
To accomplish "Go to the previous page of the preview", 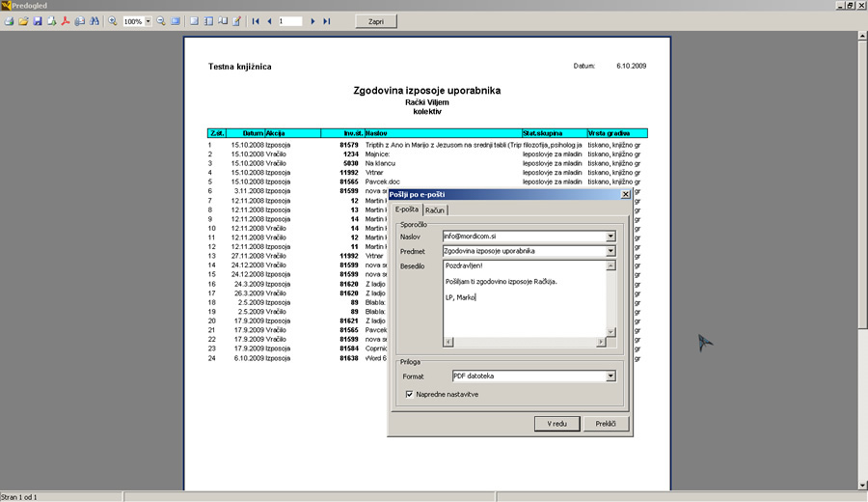I will point(270,21).
